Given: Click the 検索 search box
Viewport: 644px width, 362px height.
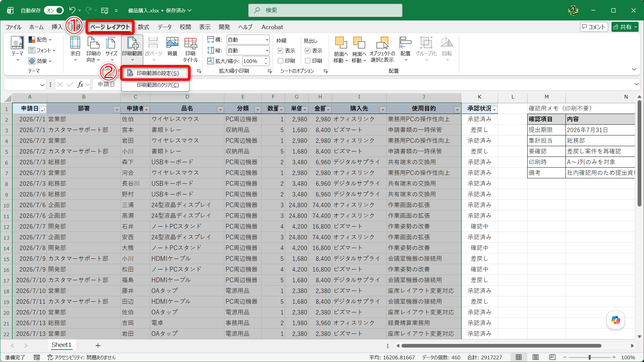Looking at the screenshot, I should [325, 10].
